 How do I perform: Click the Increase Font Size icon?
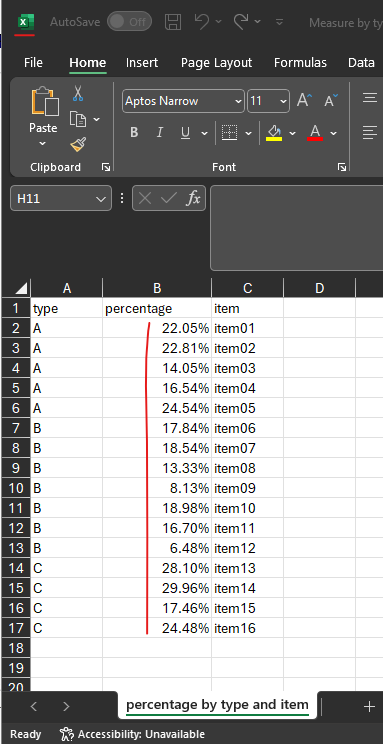(x=304, y=100)
